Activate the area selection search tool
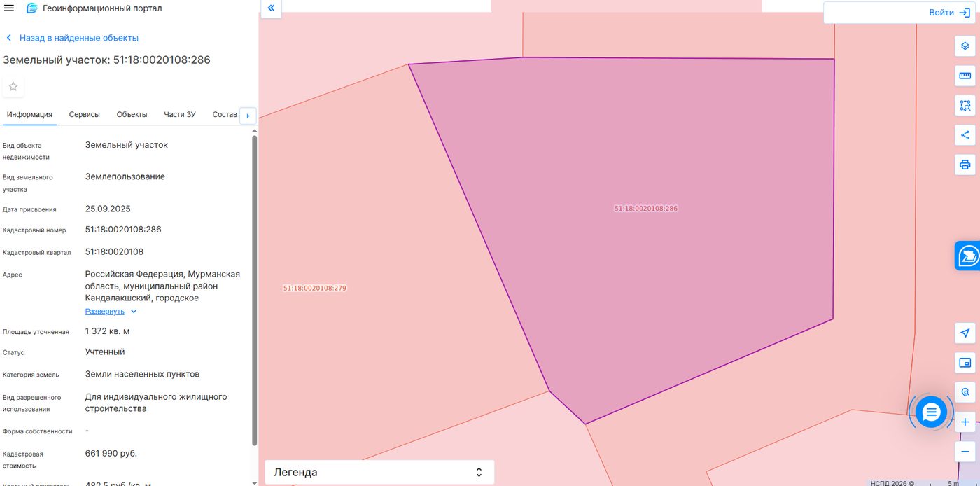Viewport: 980px width, 486px height. (x=965, y=106)
